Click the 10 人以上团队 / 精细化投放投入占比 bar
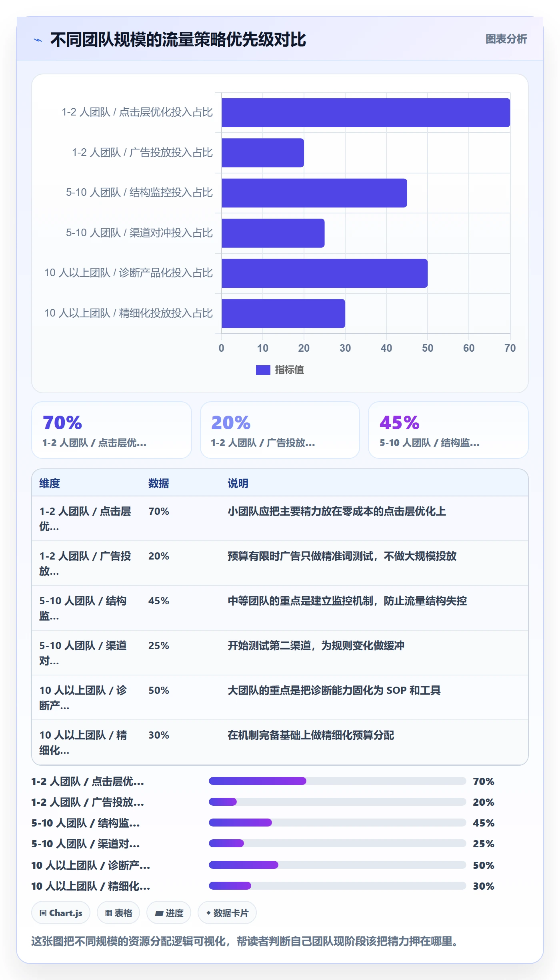Screen dimensions: 560x980 [283, 313]
